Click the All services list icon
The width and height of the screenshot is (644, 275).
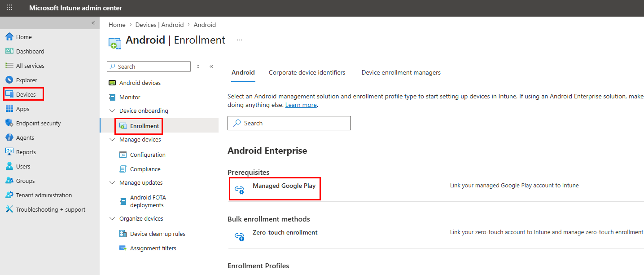click(x=9, y=66)
